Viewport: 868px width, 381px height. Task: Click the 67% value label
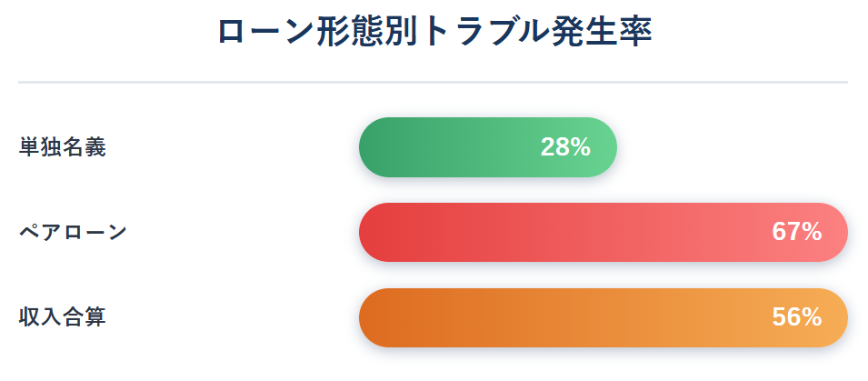796,233
